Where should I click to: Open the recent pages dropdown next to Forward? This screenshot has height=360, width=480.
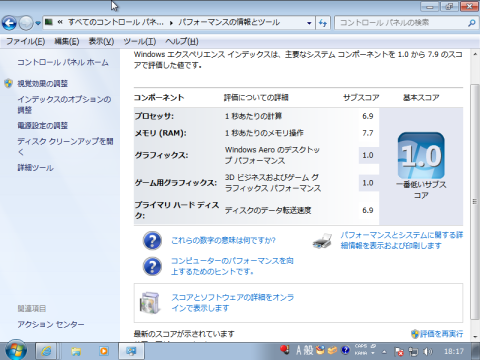38,23
